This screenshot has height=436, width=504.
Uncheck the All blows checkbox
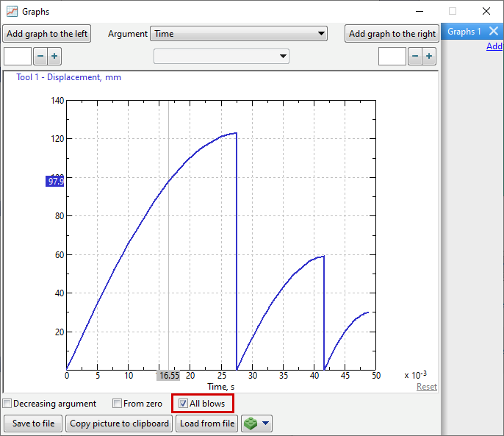click(184, 404)
